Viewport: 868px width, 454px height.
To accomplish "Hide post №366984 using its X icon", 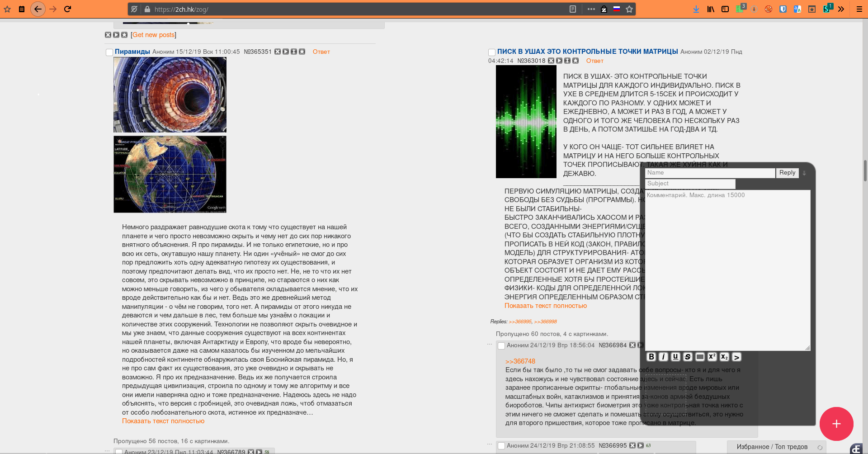I will pos(632,345).
